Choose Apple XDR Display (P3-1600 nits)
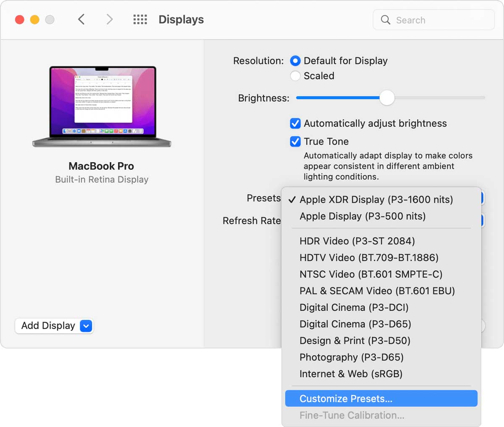The width and height of the screenshot is (504, 427). tap(381, 200)
